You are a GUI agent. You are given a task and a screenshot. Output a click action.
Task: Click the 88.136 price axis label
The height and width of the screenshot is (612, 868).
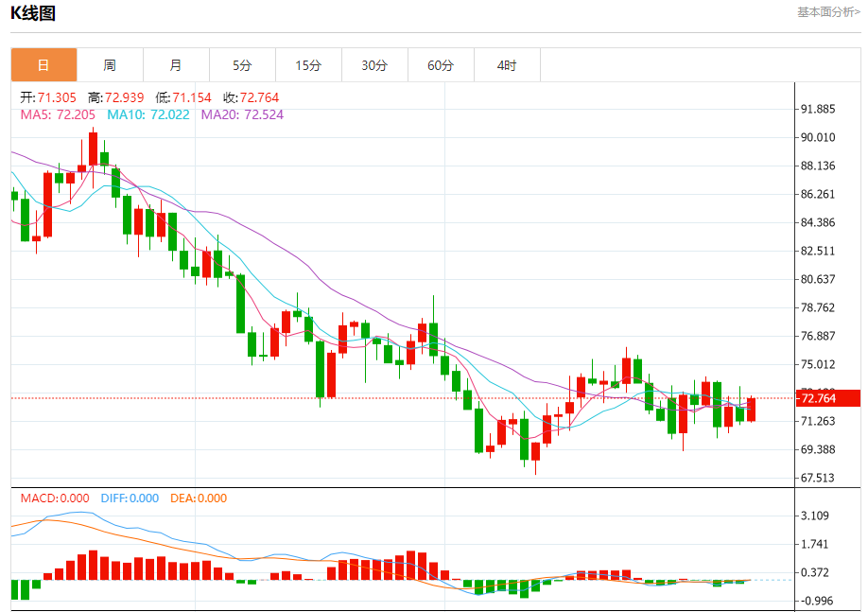coord(818,166)
